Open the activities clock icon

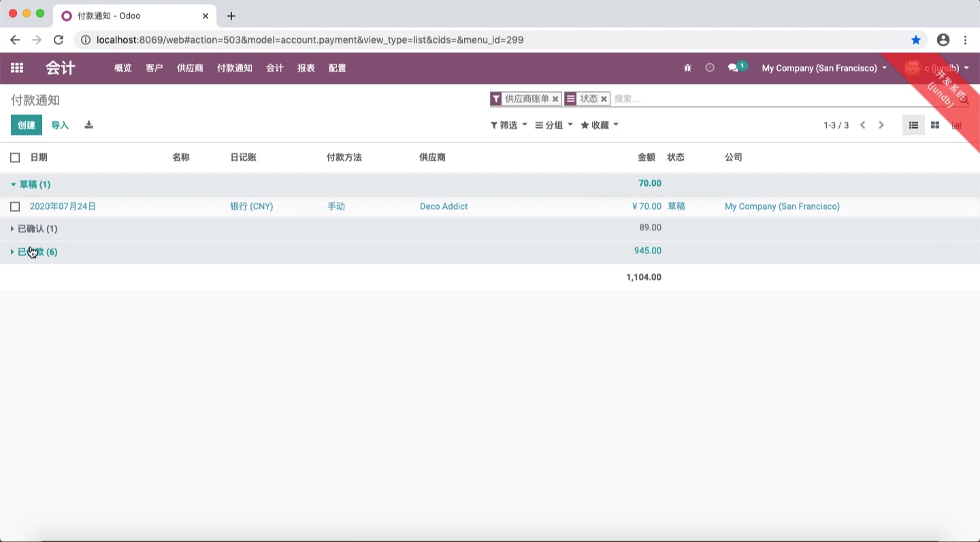tap(710, 68)
